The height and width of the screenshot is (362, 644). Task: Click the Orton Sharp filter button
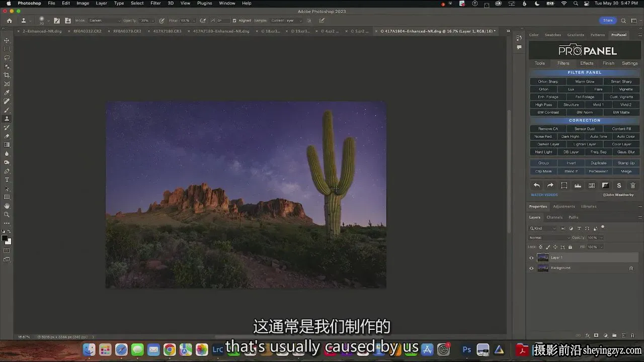pos(548,81)
